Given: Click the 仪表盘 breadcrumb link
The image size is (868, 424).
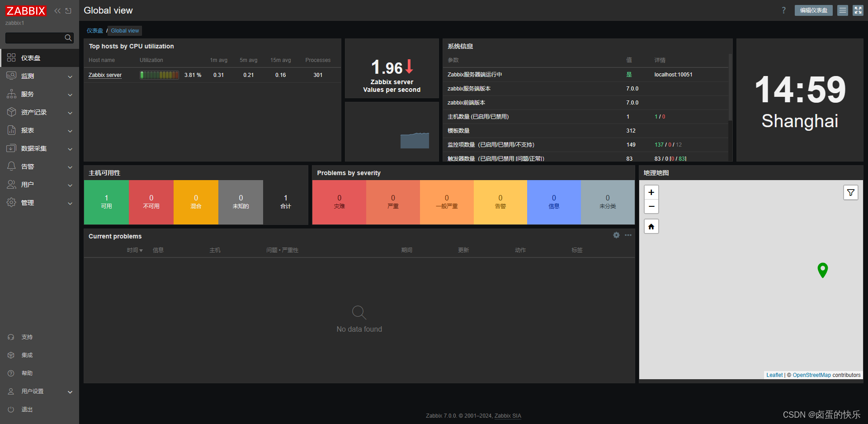Looking at the screenshot, I should click(x=95, y=31).
